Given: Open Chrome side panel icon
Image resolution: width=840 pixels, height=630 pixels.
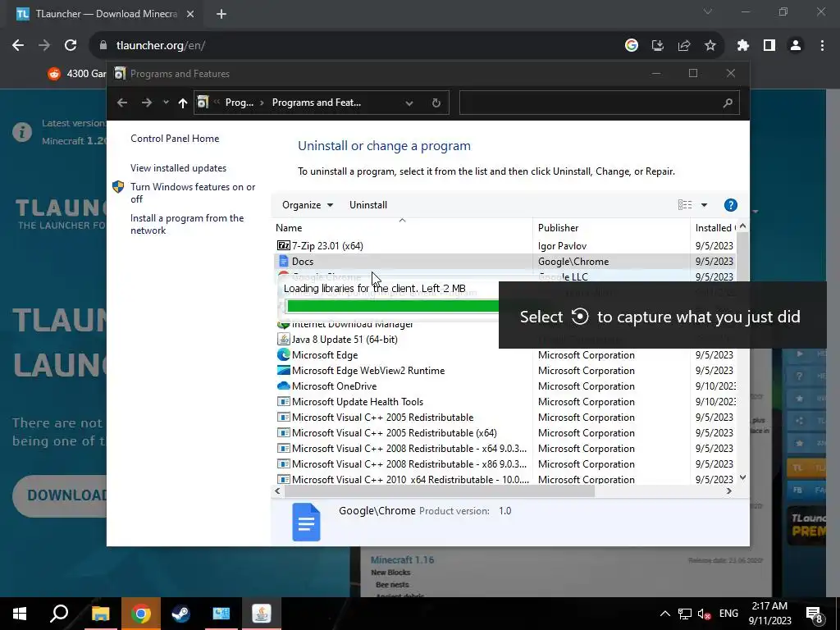Looking at the screenshot, I should coord(769,46).
